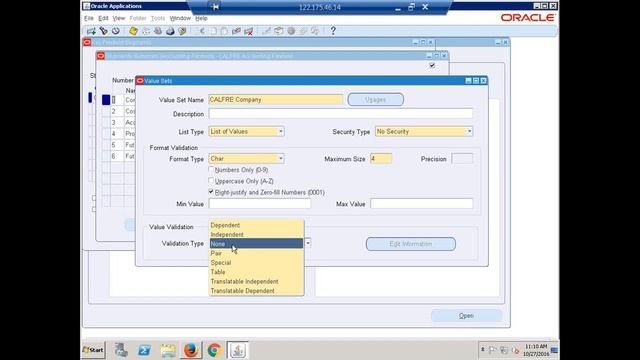Open the file explorer taskbar icon
Image resolution: width=640 pixels, height=360 pixels.
point(168,350)
